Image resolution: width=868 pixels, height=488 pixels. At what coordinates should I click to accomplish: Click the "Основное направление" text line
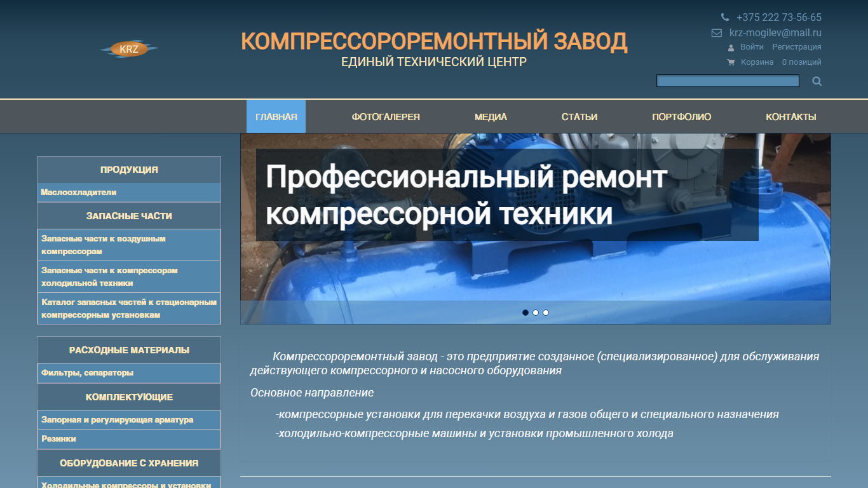[312, 393]
